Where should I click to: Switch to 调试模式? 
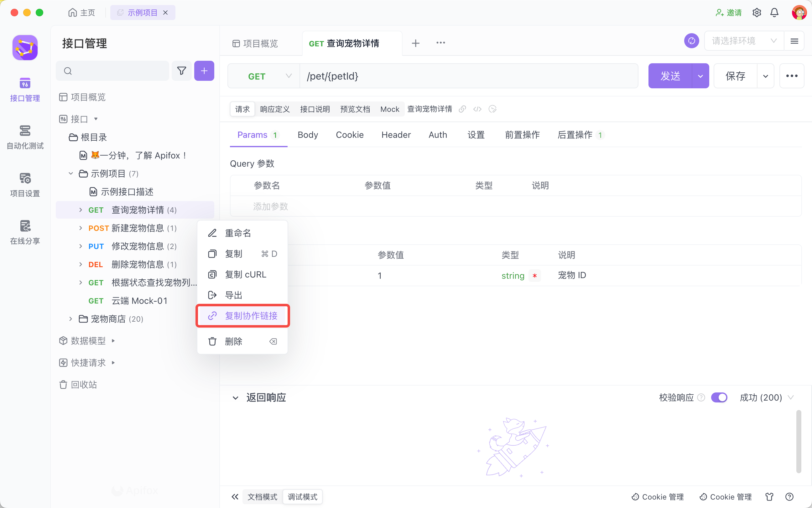click(302, 497)
